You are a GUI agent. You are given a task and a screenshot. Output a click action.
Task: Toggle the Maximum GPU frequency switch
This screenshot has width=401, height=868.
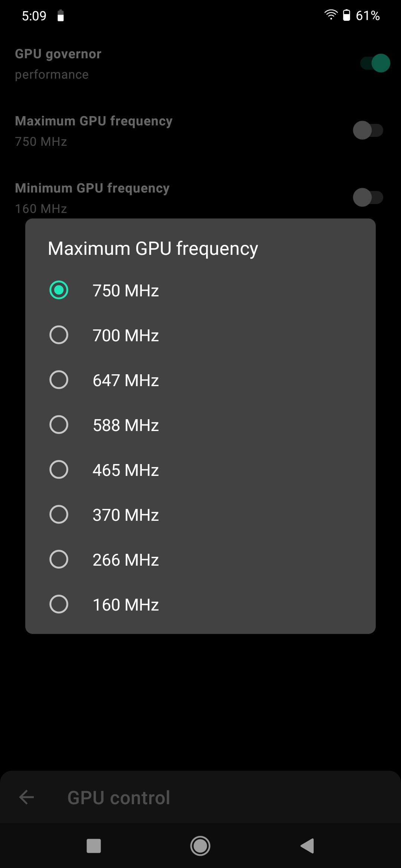coord(368,130)
